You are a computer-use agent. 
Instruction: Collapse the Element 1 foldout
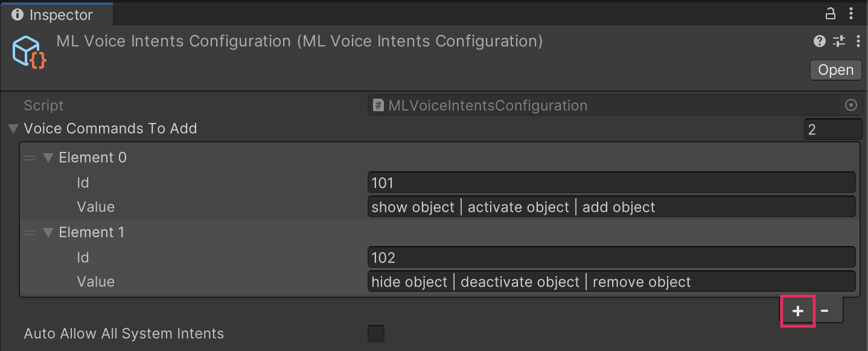pos(48,233)
